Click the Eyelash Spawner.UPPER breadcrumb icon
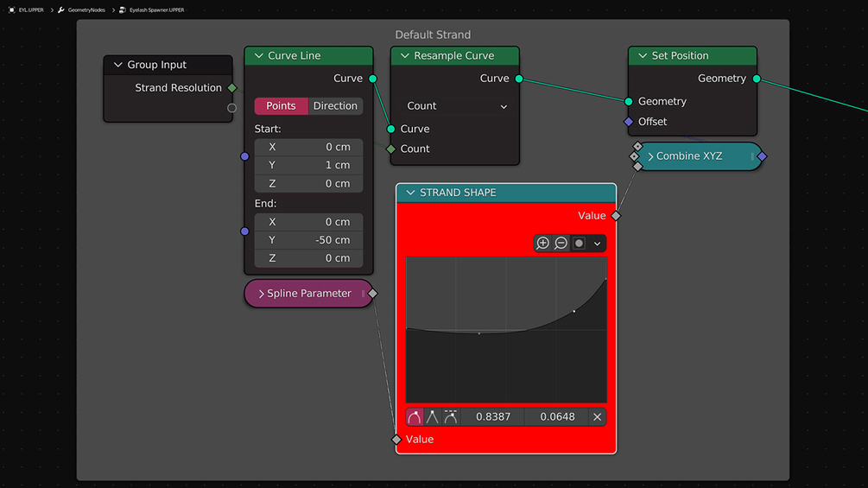Image resolution: width=868 pixels, height=488 pixels. 123,10
